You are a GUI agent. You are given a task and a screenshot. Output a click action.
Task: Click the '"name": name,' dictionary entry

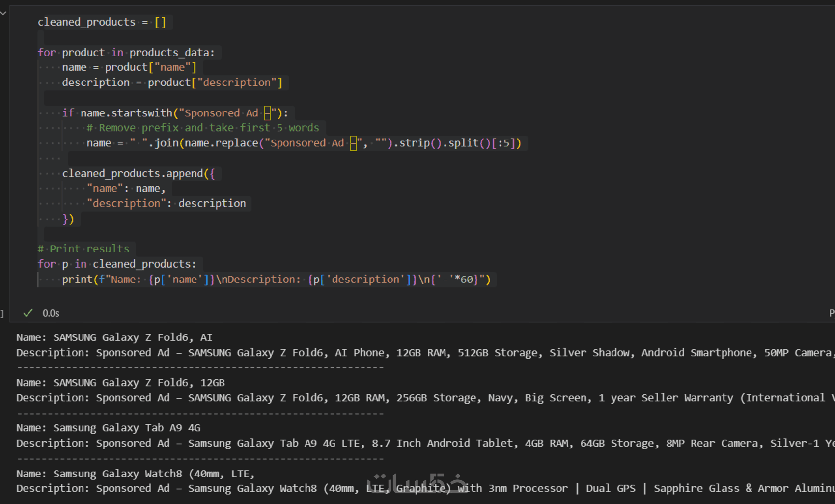coord(126,189)
